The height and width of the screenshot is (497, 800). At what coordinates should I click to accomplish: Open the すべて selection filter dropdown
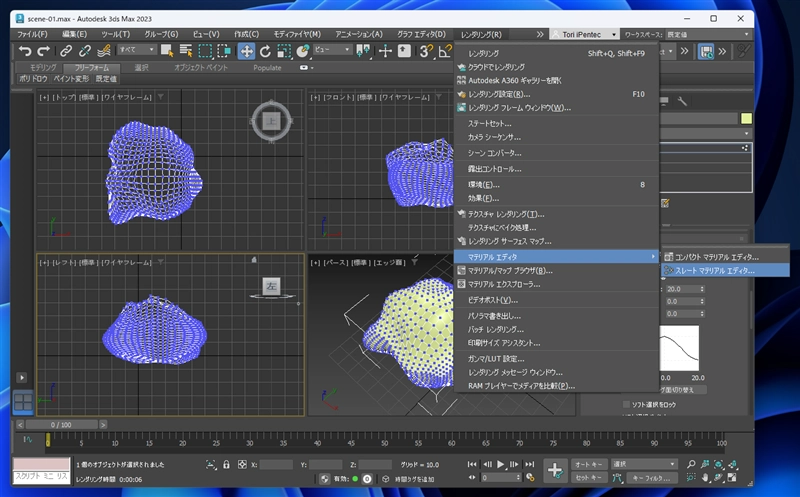point(137,49)
